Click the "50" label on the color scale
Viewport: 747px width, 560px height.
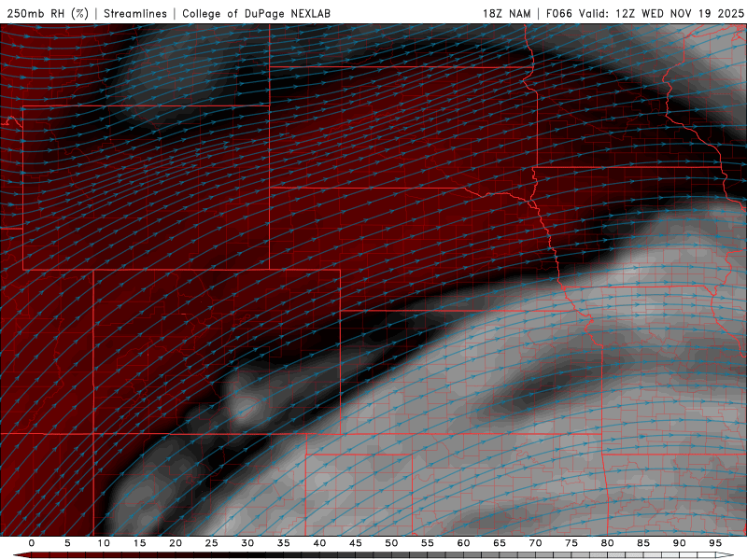pos(391,543)
